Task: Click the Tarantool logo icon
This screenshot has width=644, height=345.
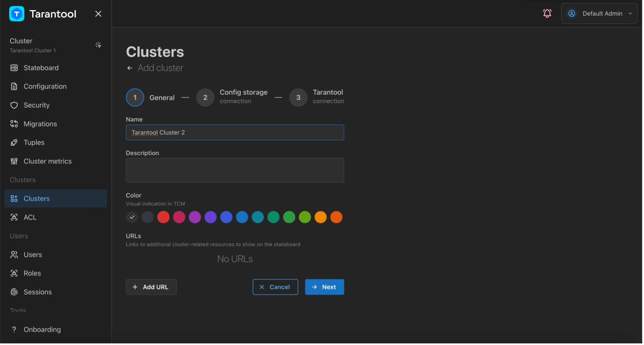Action: [17, 14]
